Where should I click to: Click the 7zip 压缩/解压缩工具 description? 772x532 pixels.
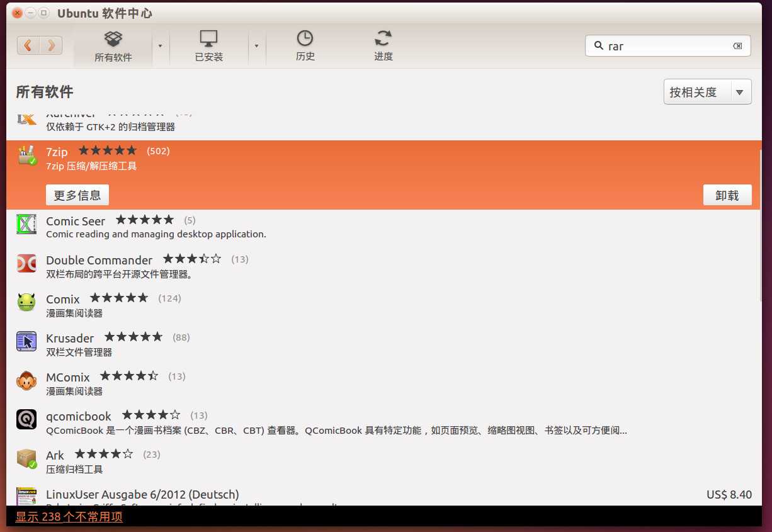tap(91, 166)
